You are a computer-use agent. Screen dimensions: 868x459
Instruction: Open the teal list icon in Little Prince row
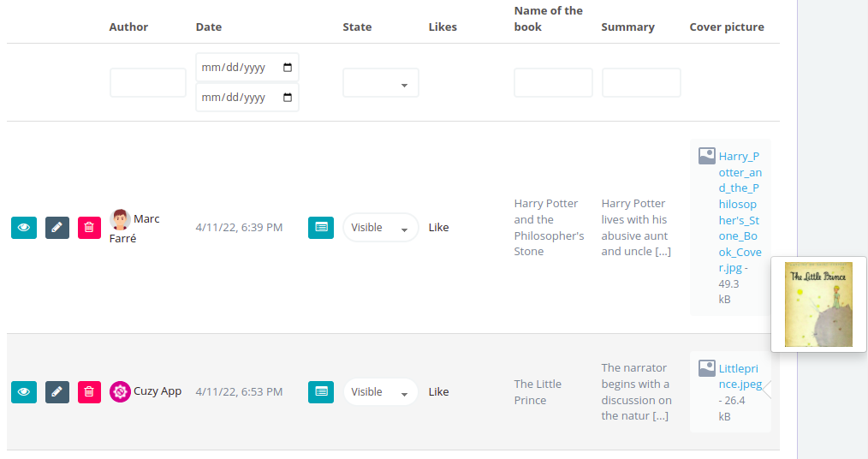pos(321,392)
